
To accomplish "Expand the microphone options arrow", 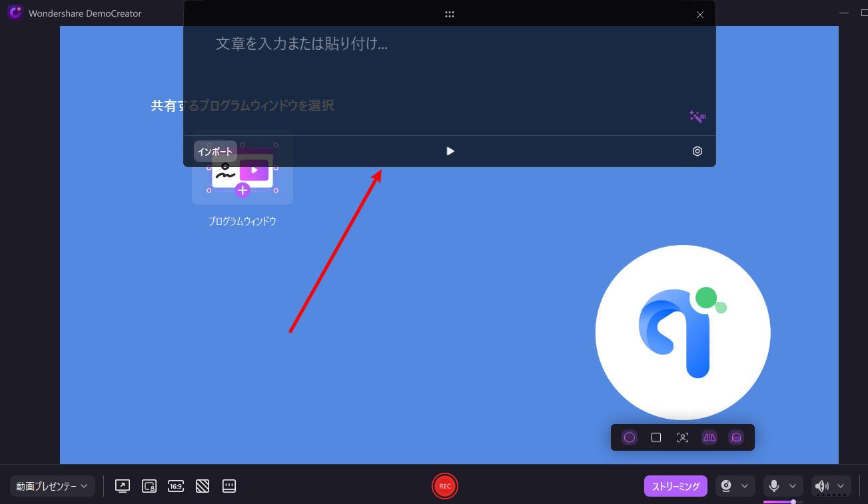I will (793, 486).
